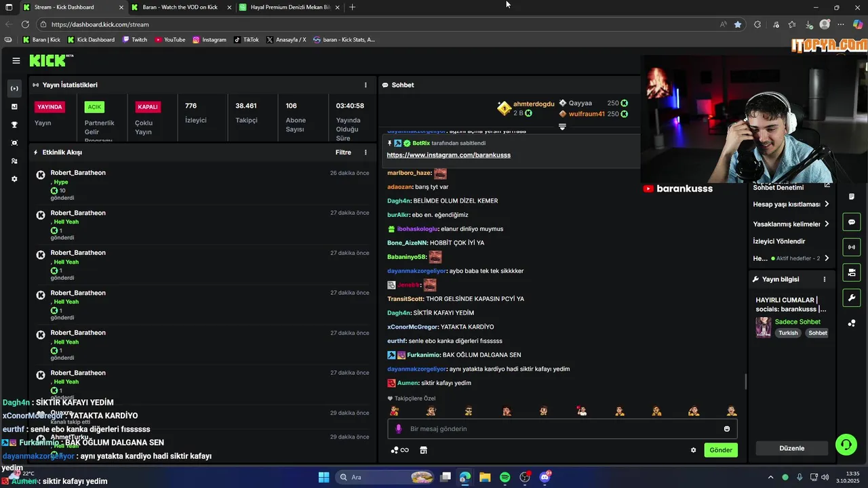
Task: Open Spotify from the Windows taskbar
Action: pos(505,477)
